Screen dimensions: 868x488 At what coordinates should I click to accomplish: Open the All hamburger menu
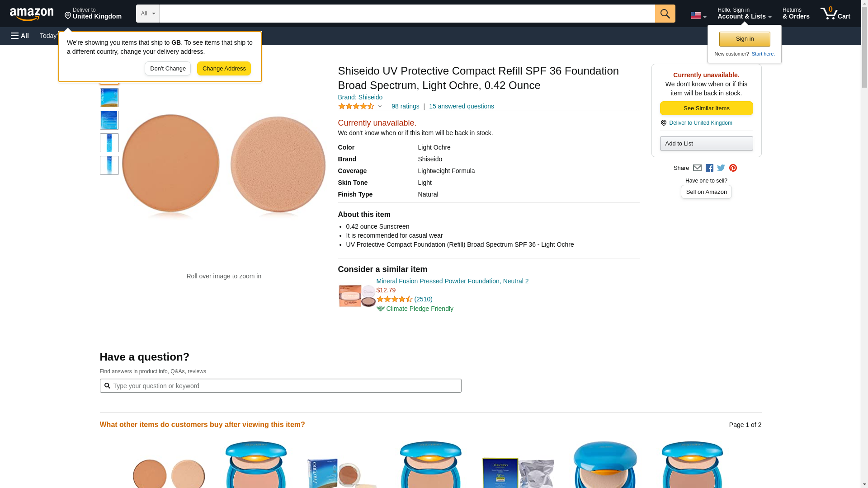click(x=20, y=36)
